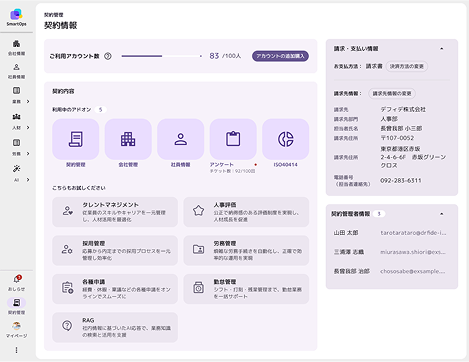469x362 pixels.
Task: Click the 契約情報 page heading
Action: (61, 25)
